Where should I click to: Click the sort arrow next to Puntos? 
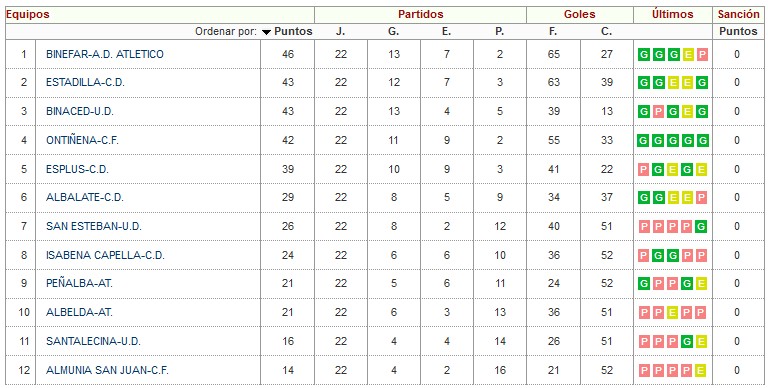click(266, 32)
